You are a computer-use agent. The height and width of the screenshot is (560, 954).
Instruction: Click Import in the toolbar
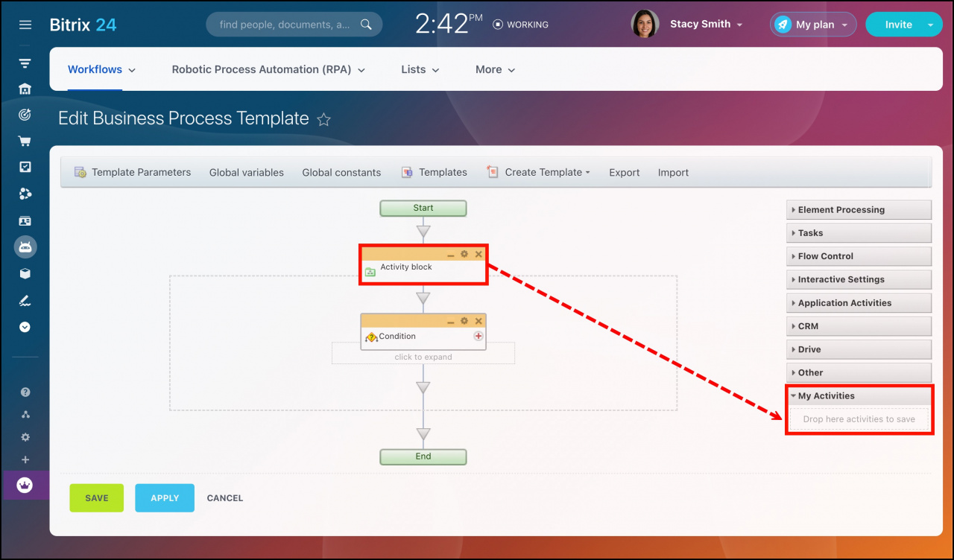click(x=673, y=172)
